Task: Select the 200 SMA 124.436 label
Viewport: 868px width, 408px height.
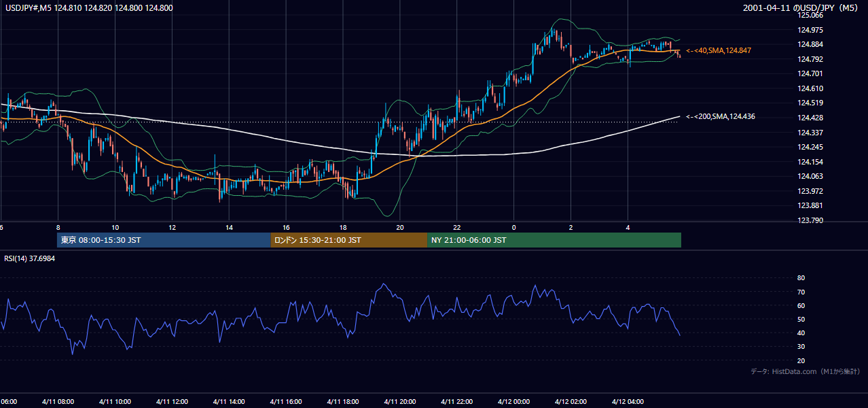Action: click(x=720, y=116)
